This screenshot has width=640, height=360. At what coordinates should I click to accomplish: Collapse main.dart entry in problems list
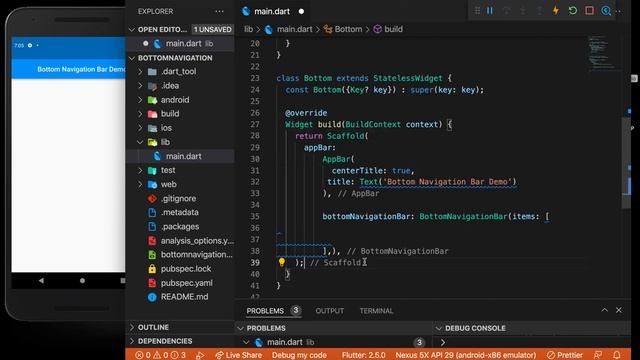[246, 342]
